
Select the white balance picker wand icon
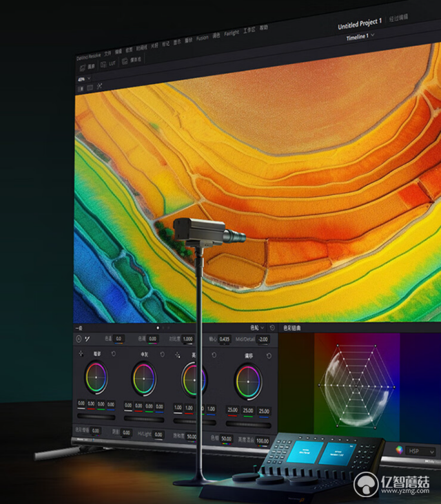tap(88, 339)
